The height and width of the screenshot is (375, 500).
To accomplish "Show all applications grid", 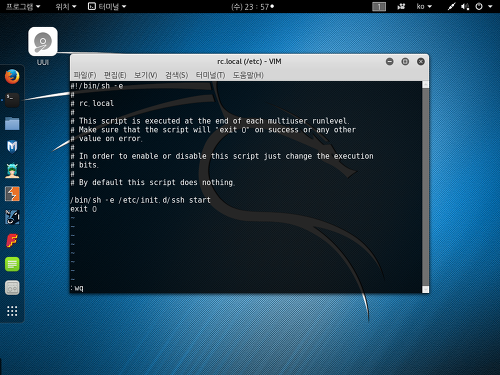I will click(x=12, y=311).
